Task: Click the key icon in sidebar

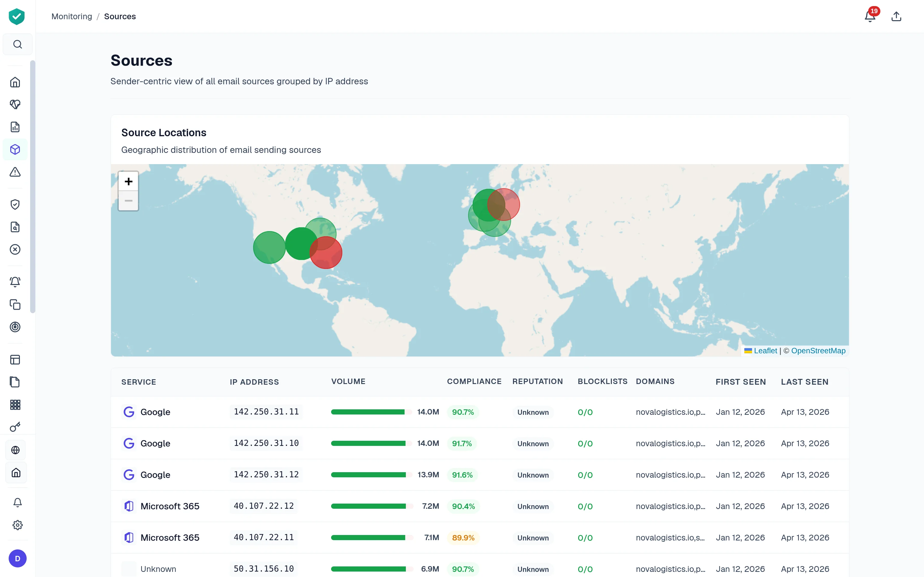Action: point(15,427)
